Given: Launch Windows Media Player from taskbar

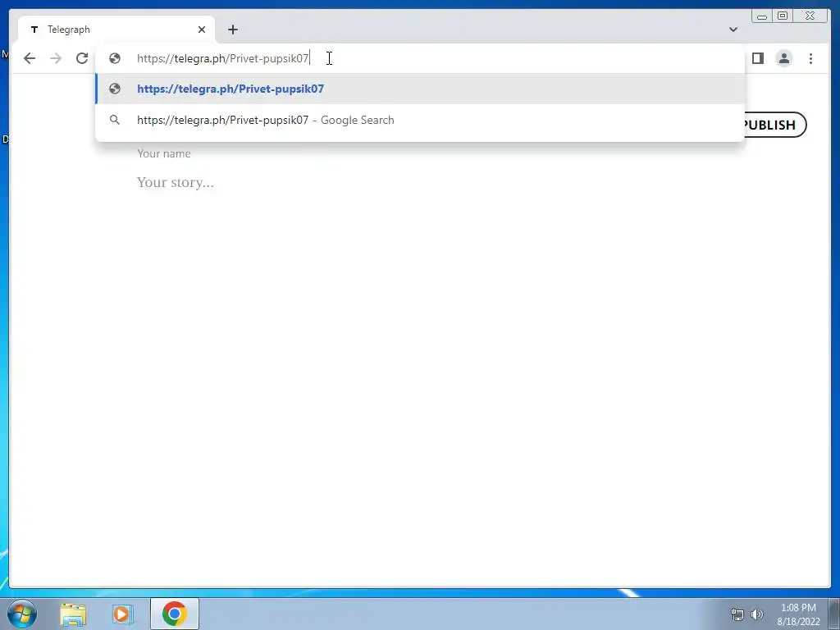Looking at the screenshot, I should pyautogui.click(x=123, y=614).
